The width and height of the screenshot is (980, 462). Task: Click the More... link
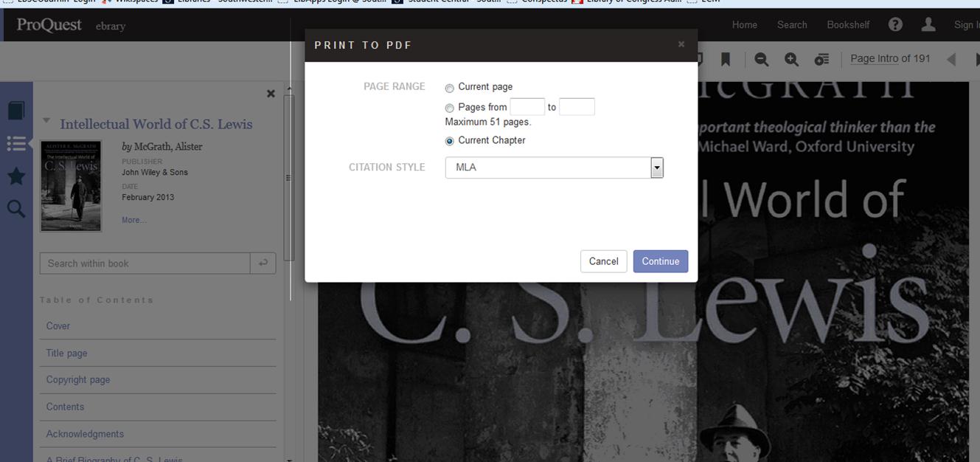(134, 220)
